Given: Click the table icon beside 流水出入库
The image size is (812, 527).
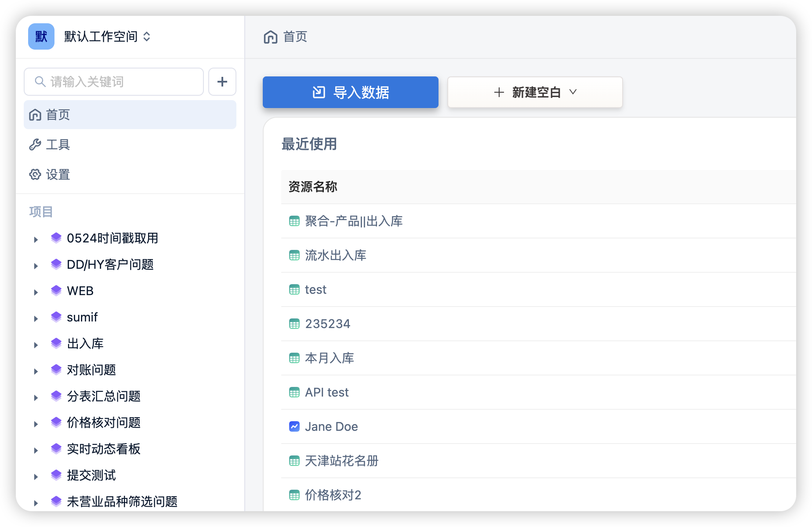Looking at the screenshot, I should (x=294, y=255).
